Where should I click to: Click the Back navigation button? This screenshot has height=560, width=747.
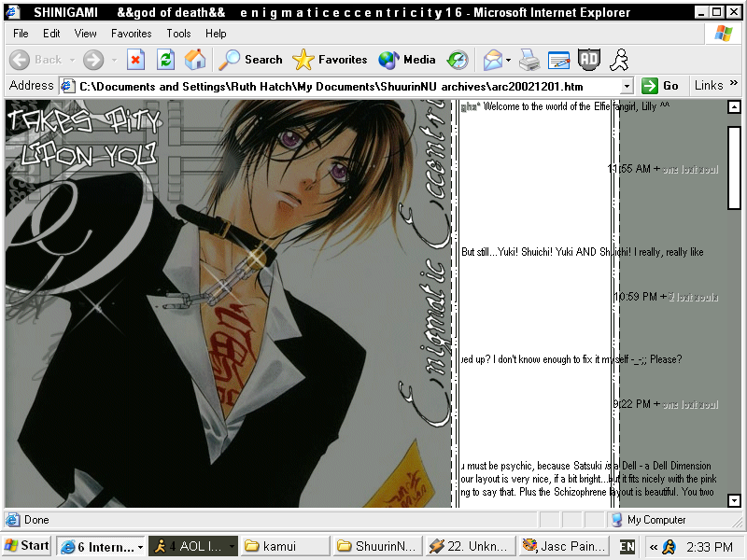(x=35, y=60)
